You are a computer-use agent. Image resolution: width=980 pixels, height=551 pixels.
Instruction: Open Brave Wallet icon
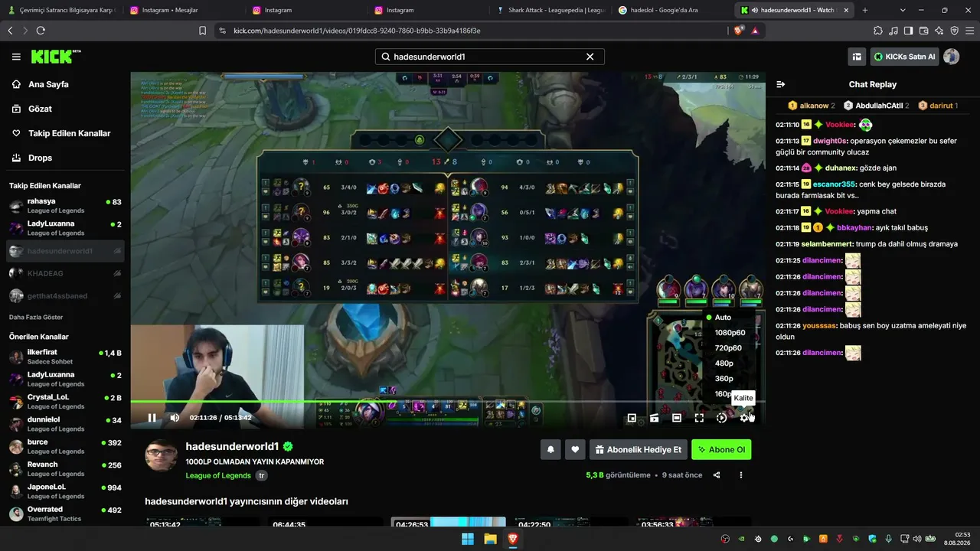tap(923, 31)
